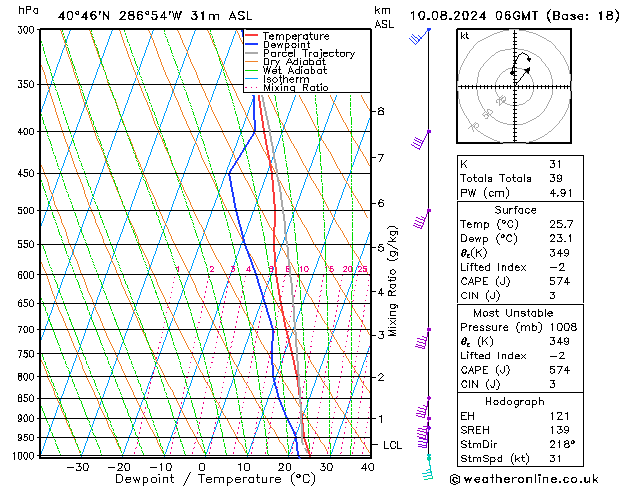Click the "kt" unit label in hodograph

click(x=465, y=36)
